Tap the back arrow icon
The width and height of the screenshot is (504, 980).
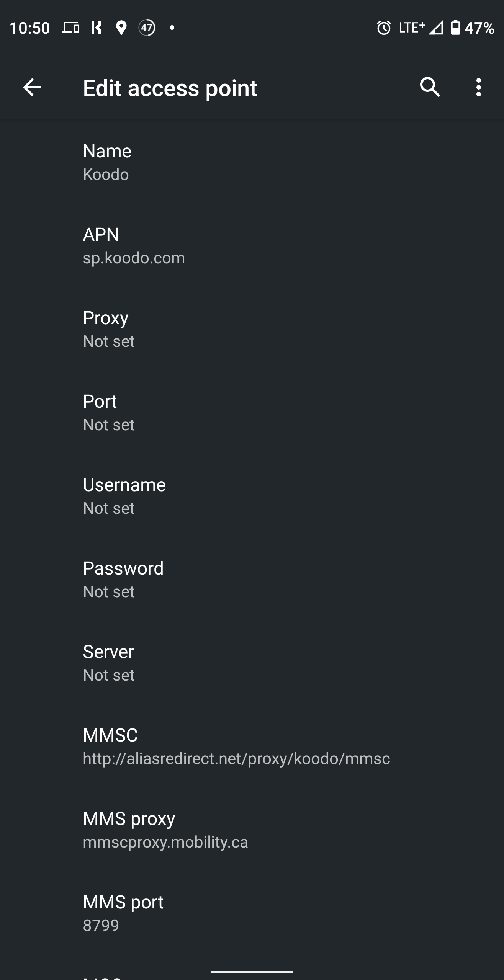32,88
